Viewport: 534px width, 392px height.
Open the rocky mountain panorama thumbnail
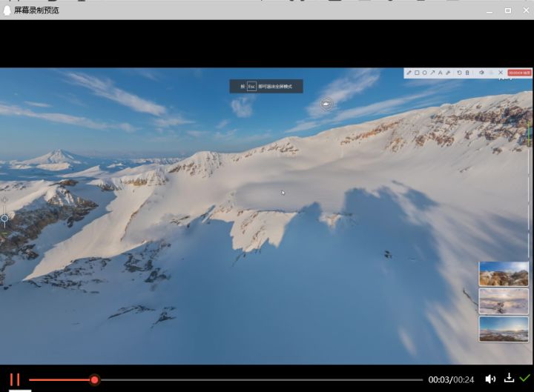tap(504, 273)
